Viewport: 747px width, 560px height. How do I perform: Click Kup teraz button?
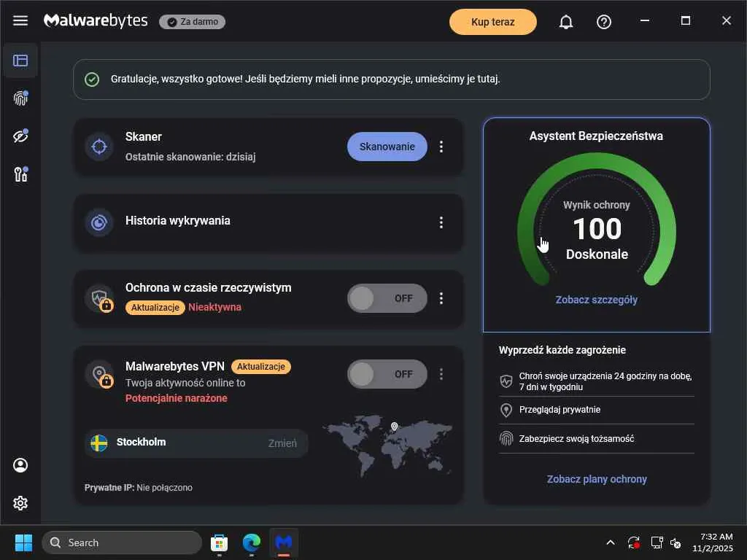[x=493, y=22]
